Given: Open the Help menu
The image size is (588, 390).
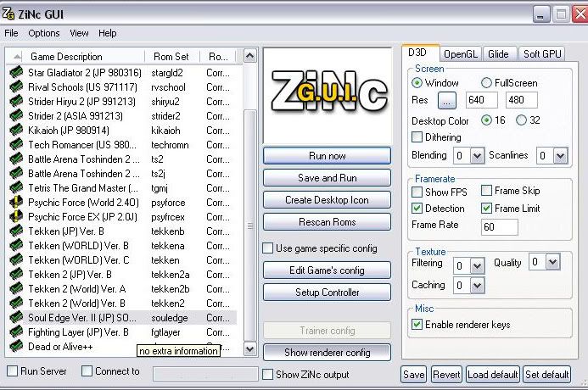Looking at the screenshot, I should point(107,33).
